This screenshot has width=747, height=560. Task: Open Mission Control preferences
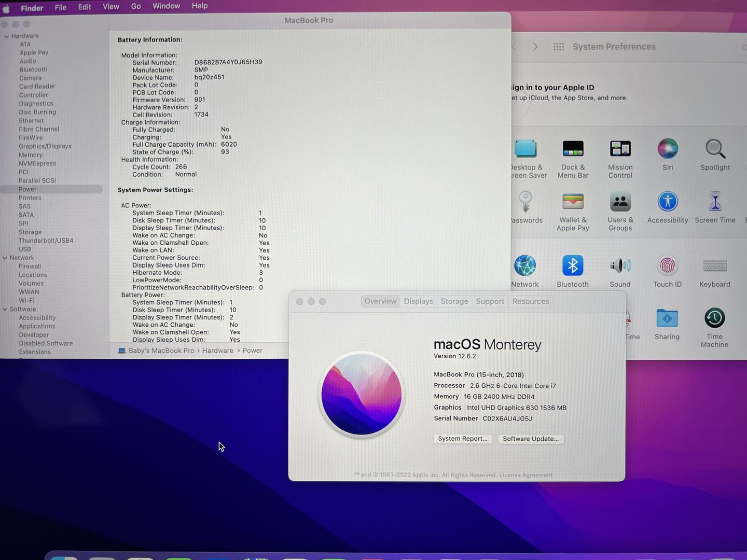tap(620, 159)
